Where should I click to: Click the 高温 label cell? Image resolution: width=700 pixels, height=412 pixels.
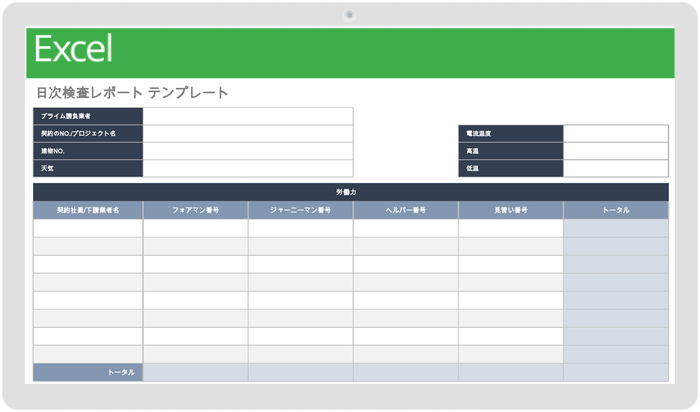[511, 151]
